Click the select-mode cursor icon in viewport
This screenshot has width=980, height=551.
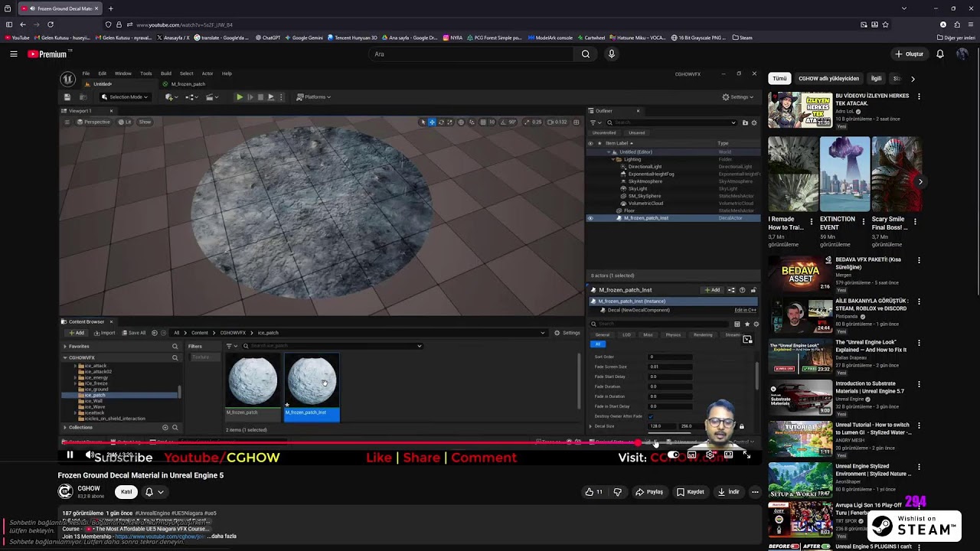[x=423, y=122]
